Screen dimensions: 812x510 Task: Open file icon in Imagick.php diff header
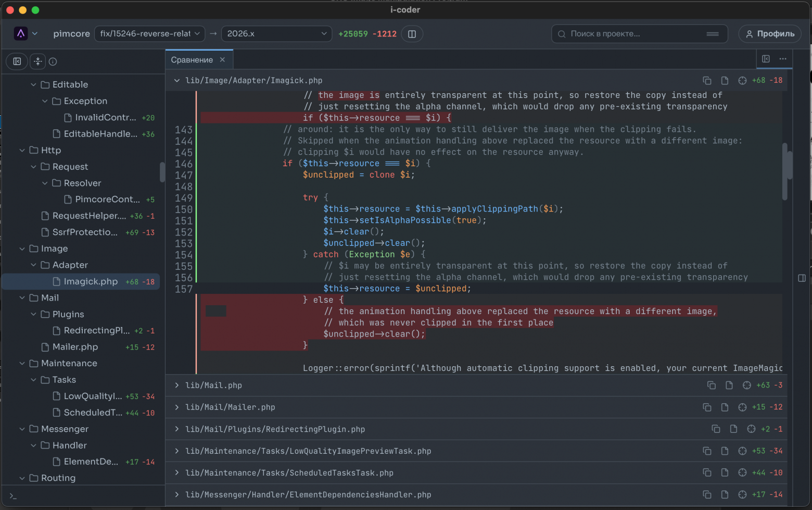click(725, 80)
